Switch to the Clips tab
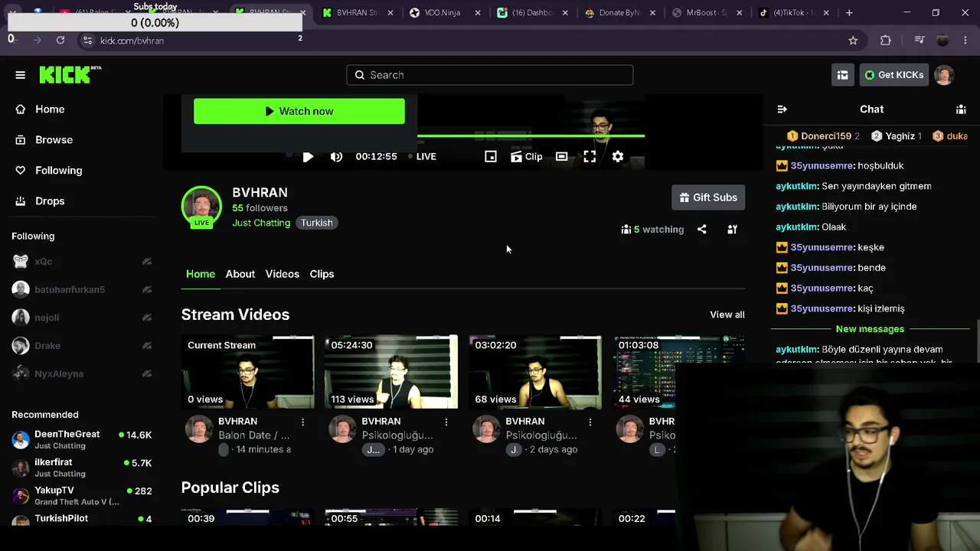This screenshot has height=551, width=980. point(322,274)
